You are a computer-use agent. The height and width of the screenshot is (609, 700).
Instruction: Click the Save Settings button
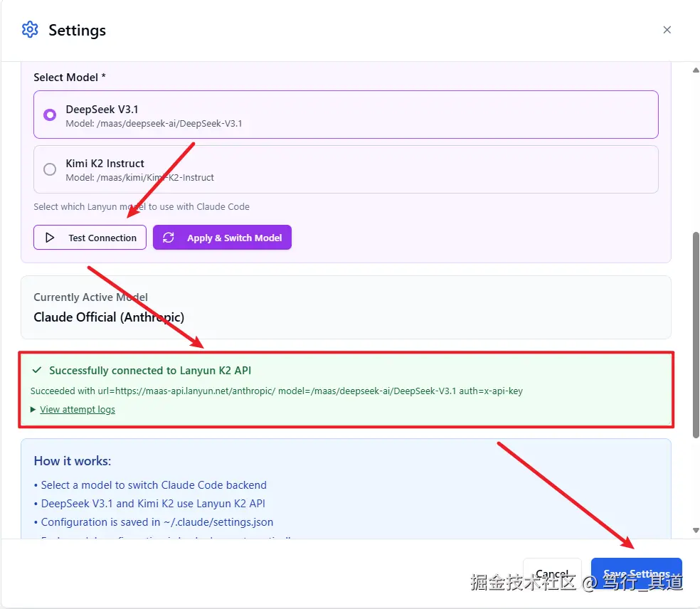click(x=636, y=573)
